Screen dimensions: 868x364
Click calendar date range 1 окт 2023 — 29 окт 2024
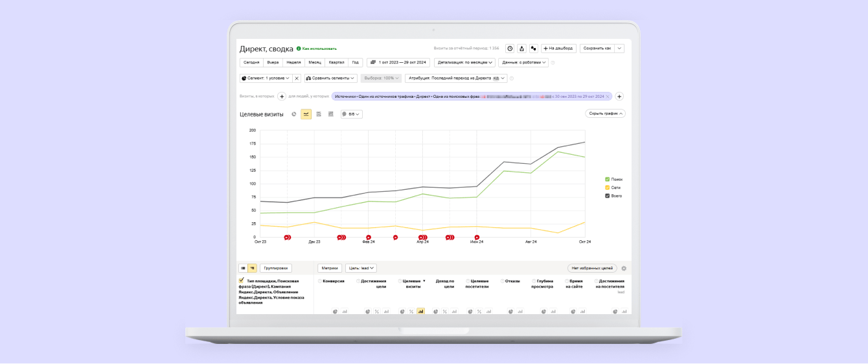(x=398, y=63)
